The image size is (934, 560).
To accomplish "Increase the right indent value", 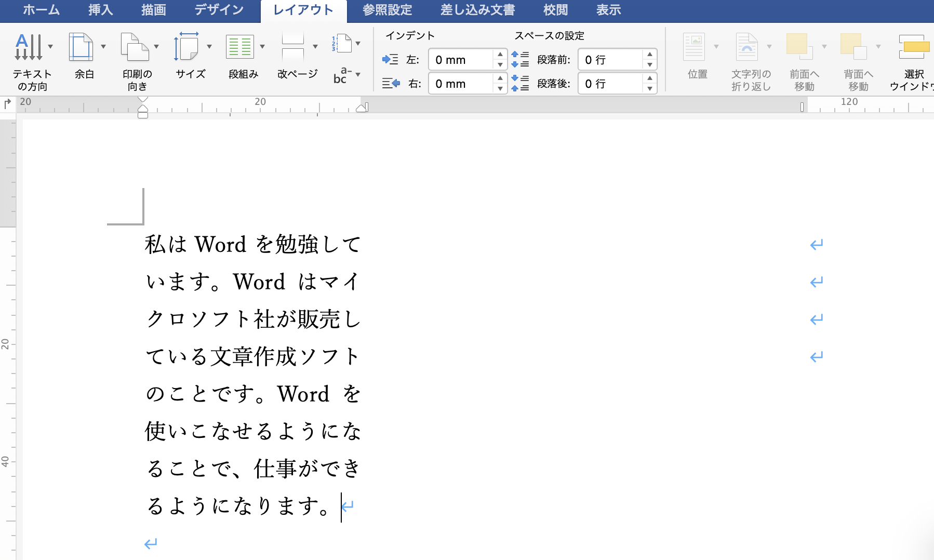I will (500, 78).
